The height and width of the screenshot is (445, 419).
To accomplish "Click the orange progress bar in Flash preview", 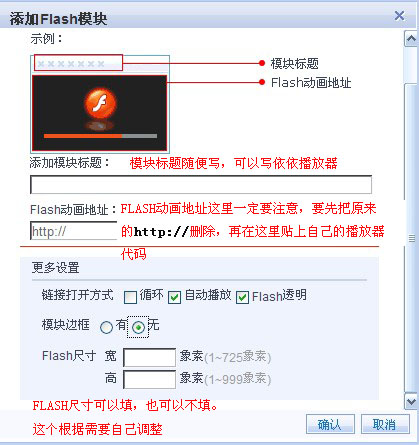I will [x=83, y=136].
